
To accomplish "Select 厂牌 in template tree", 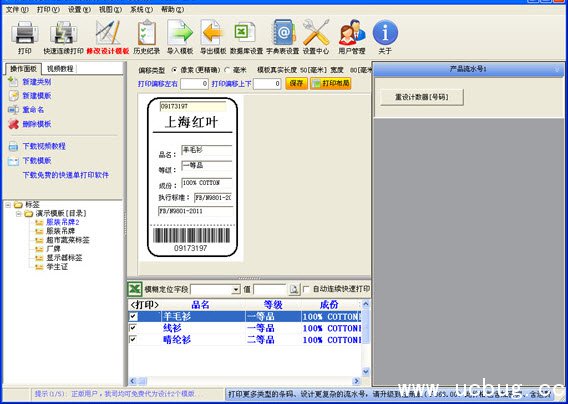I will pos(53,249).
